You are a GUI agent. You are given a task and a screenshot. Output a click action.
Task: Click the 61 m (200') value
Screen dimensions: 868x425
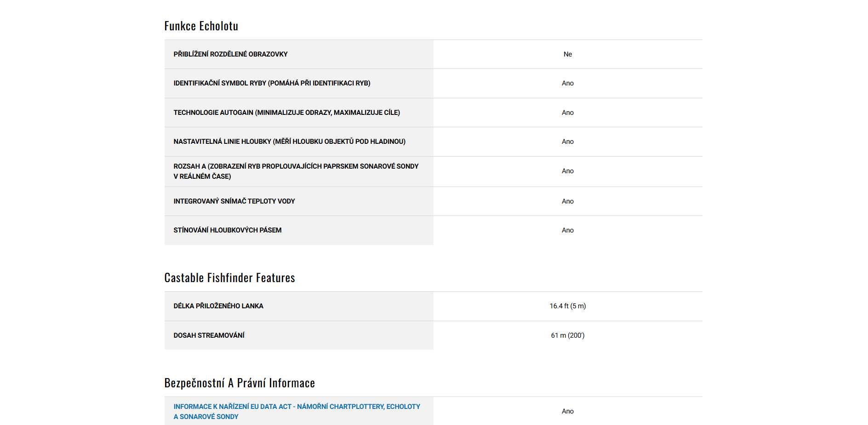[568, 335]
